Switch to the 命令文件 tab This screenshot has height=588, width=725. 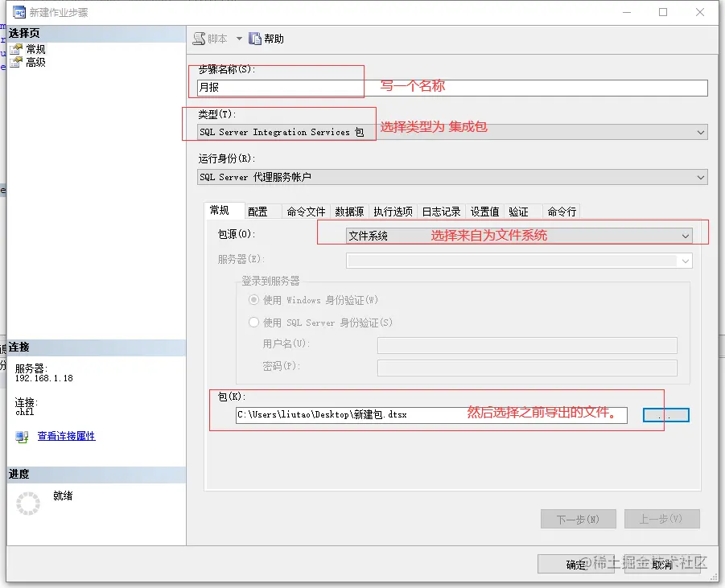coord(306,212)
